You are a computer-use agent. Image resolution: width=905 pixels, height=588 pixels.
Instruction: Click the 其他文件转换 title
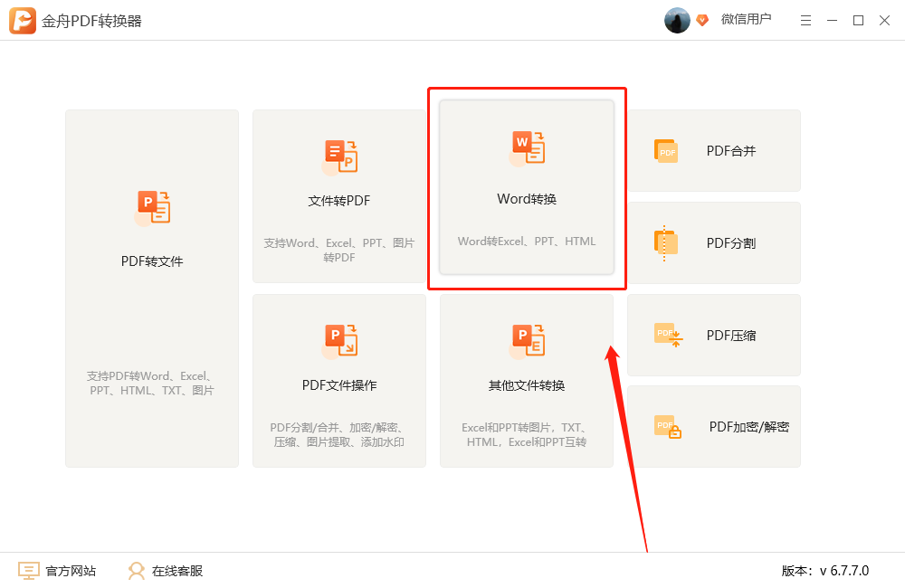[x=527, y=385]
